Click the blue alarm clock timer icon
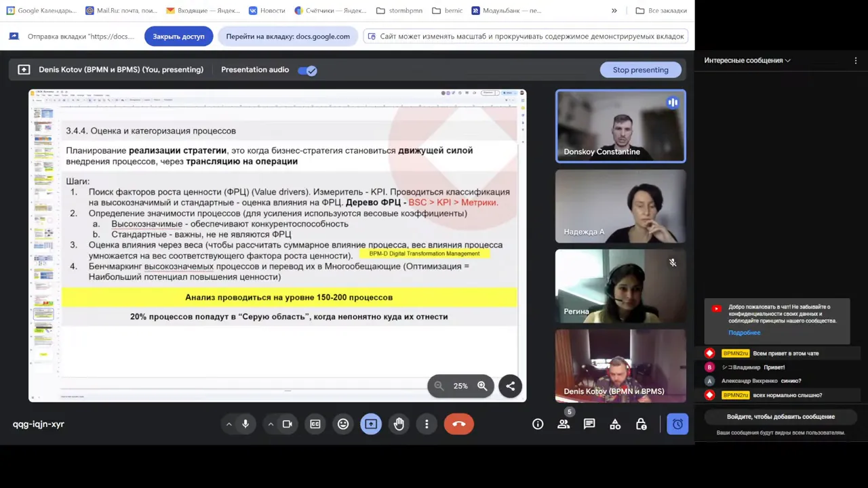 click(677, 424)
